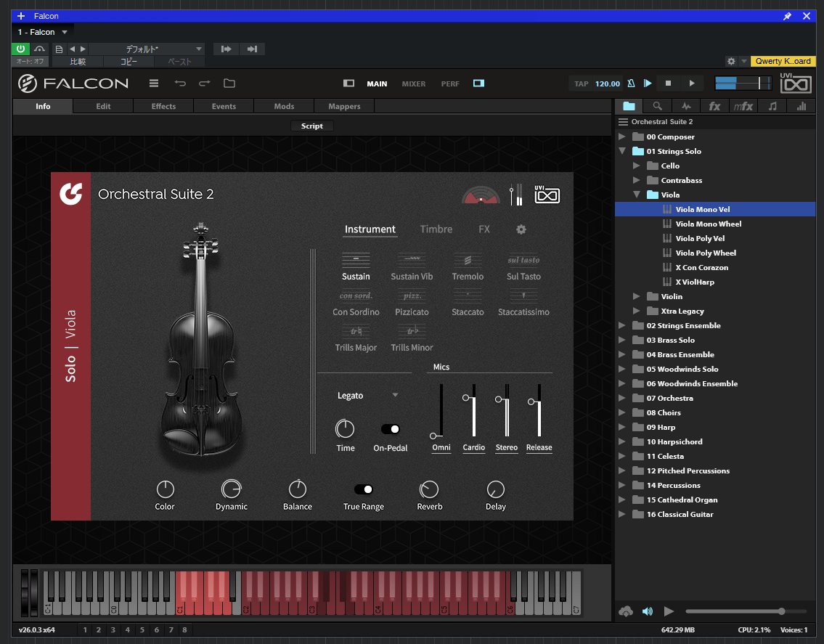
Task: Expand the 07 Orchestra folder
Action: (621, 398)
